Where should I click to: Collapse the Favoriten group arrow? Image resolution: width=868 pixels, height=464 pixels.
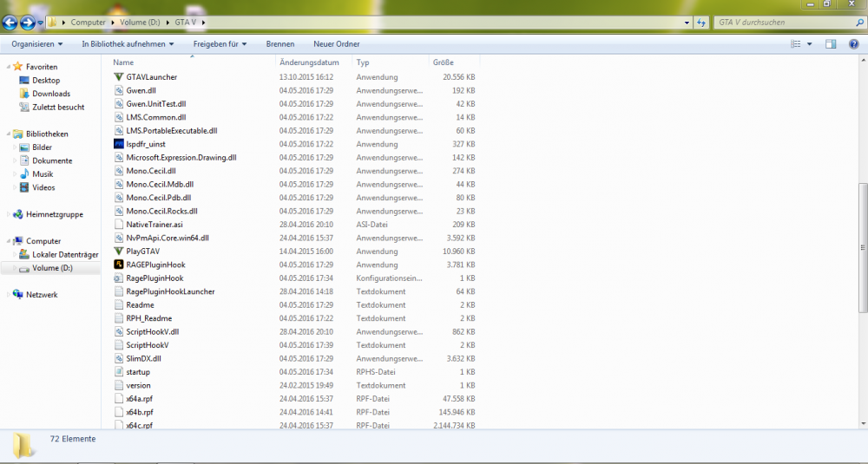[9, 67]
